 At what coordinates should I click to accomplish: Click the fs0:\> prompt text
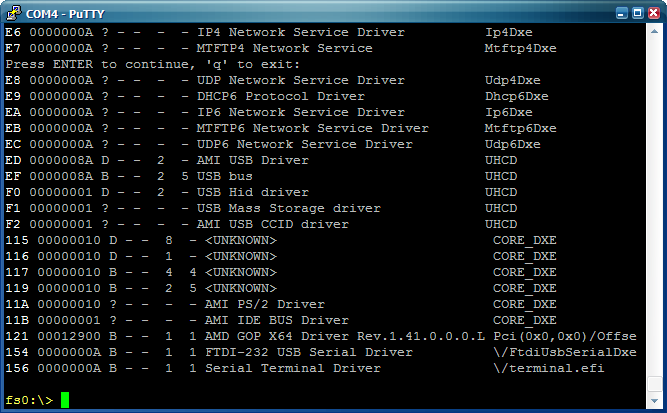coord(29,400)
